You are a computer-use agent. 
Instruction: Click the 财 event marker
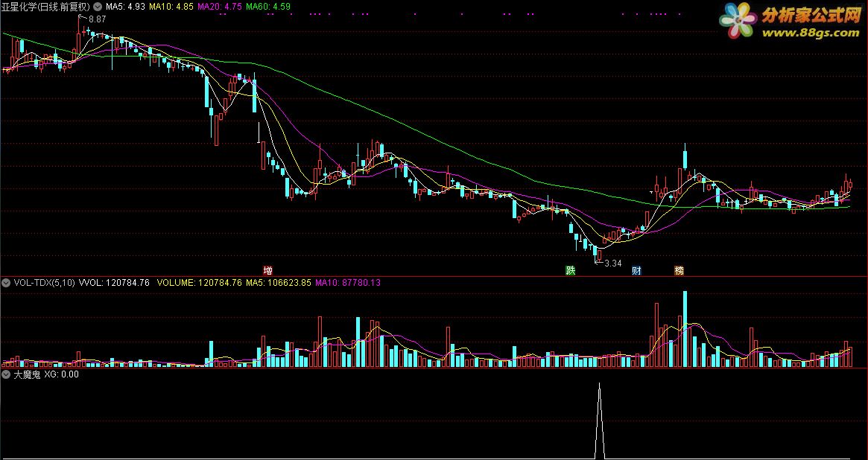pyautogui.click(x=636, y=270)
